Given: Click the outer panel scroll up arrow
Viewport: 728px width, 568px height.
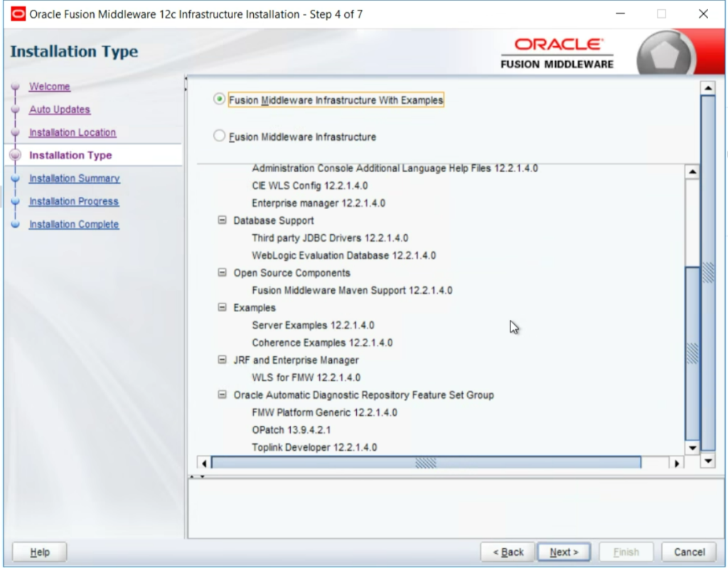Looking at the screenshot, I should 708,87.
